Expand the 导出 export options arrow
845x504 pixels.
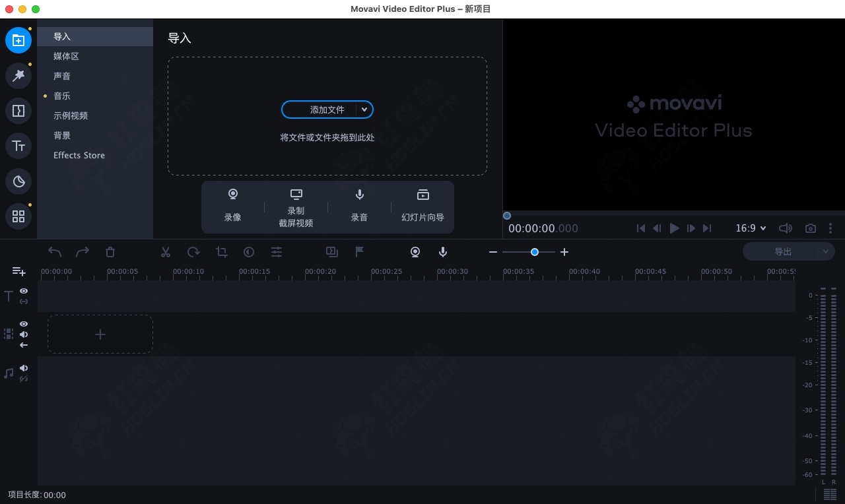826,251
